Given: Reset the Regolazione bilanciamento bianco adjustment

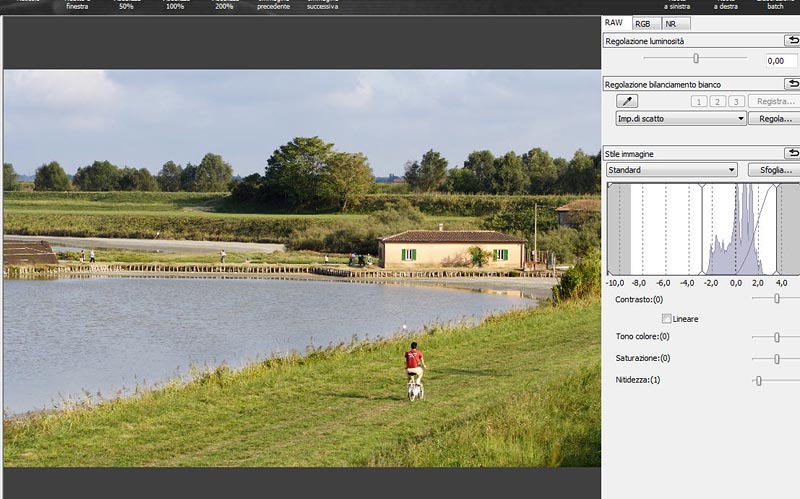Looking at the screenshot, I should pos(791,84).
